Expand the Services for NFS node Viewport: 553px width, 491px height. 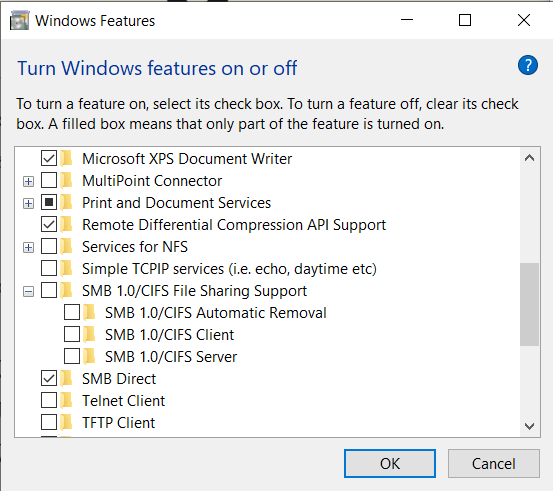pyautogui.click(x=29, y=248)
